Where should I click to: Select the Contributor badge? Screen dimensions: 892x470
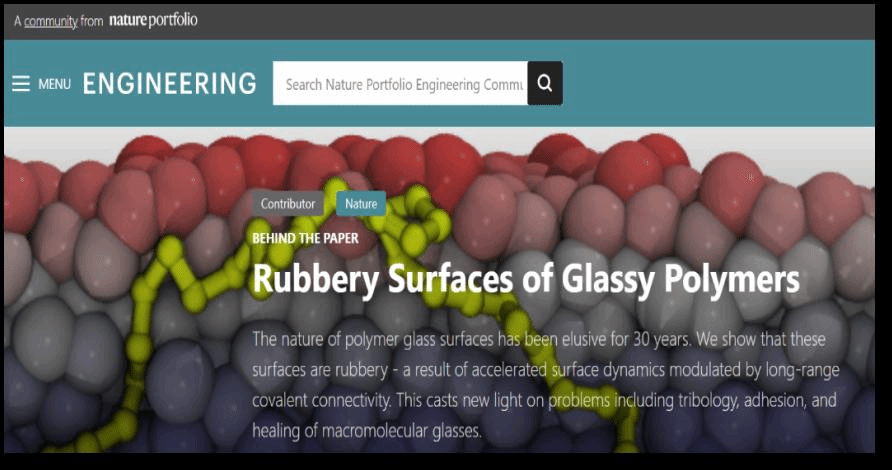click(288, 204)
